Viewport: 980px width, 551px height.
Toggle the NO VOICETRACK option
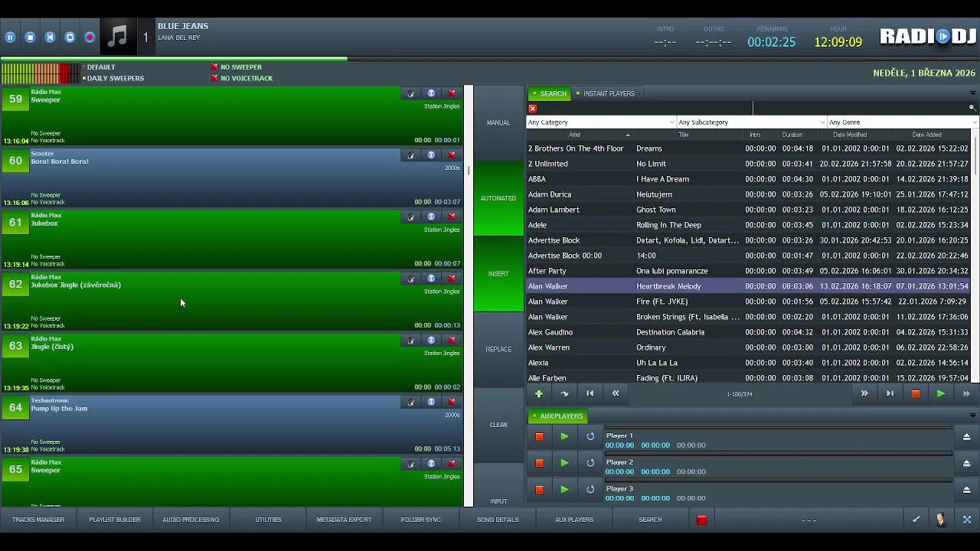point(242,78)
